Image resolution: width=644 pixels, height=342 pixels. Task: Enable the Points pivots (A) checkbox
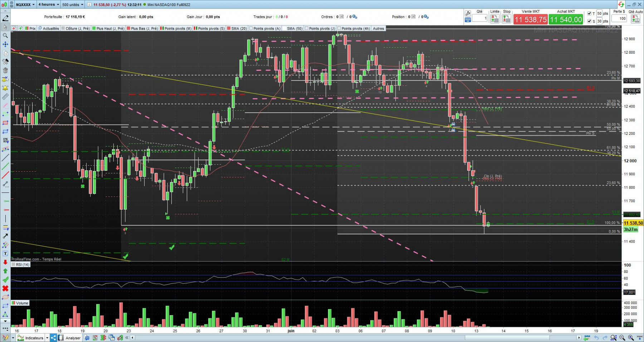251,29
